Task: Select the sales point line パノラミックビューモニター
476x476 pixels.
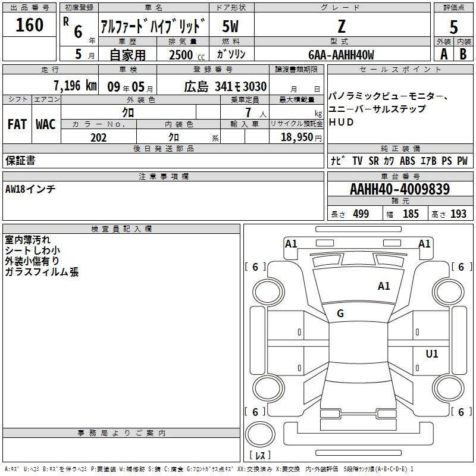Action: click(389, 96)
